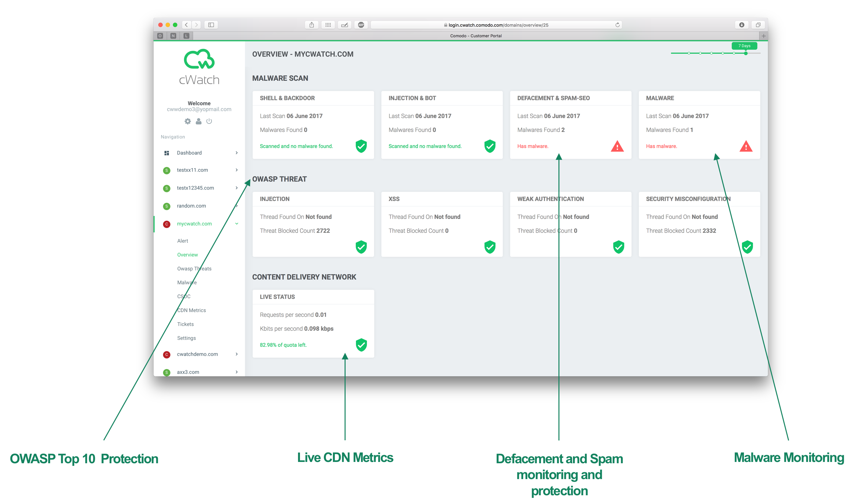860x504 pixels.
Task: Click the reload page icon in address bar
Action: coord(617,25)
